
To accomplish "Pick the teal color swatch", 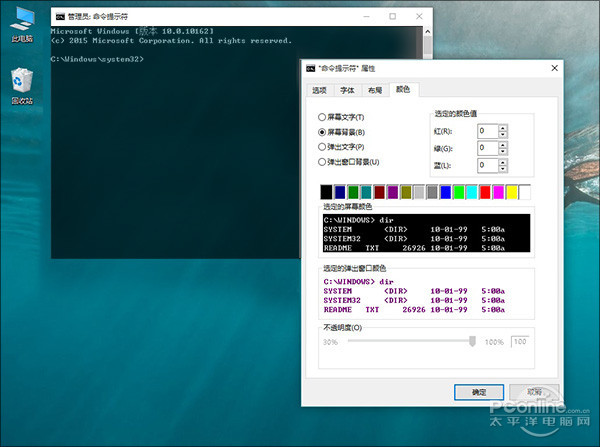I will (366, 192).
